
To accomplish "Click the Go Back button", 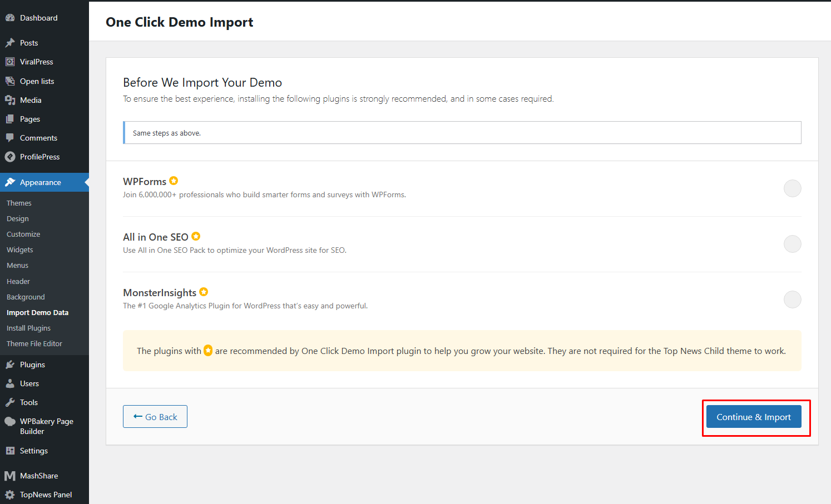I will pyautogui.click(x=155, y=417).
